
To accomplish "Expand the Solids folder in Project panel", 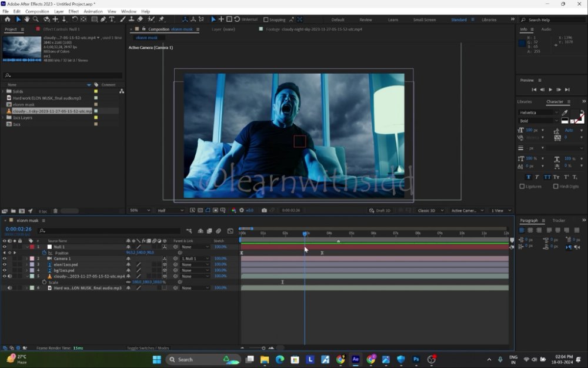I will [x=3, y=91].
